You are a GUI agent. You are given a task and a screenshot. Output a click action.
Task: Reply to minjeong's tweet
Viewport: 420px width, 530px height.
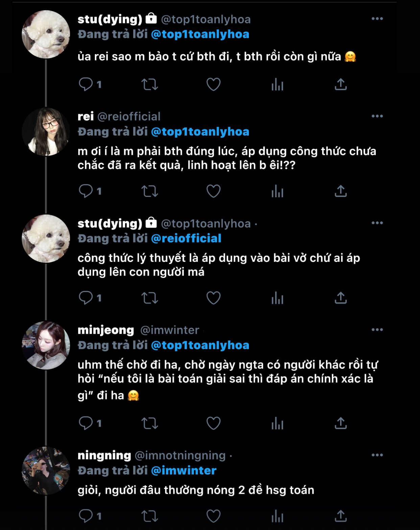coord(86,423)
